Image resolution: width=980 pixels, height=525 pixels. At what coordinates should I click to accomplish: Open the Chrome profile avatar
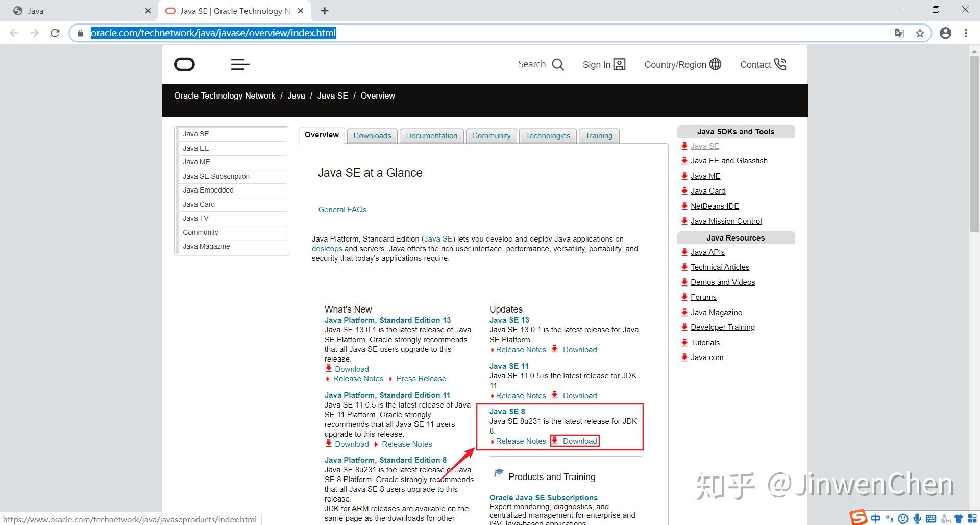point(945,33)
